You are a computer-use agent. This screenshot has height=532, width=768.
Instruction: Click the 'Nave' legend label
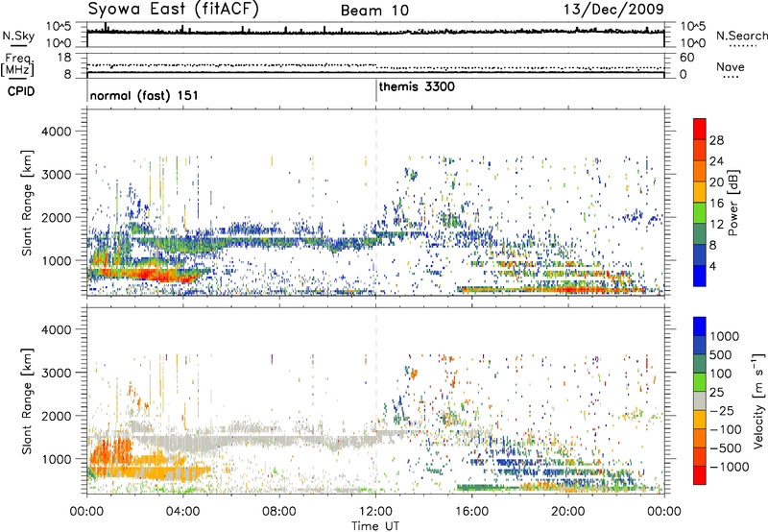click(x=731, y=66)
